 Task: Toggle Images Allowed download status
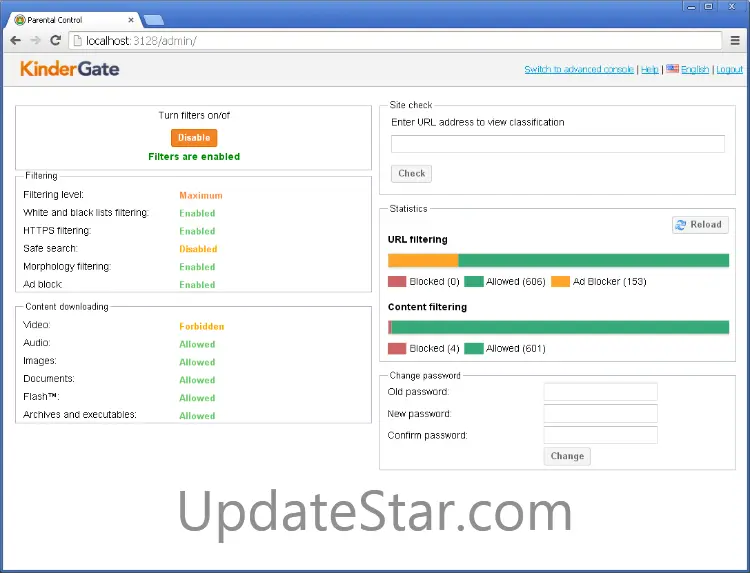(x=197, y=362)
